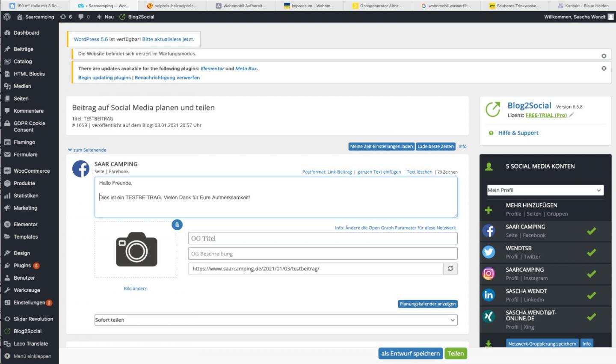Click the green plus to add networks
The width and height of the screenshot is (616, 364).
coord(489,210)
